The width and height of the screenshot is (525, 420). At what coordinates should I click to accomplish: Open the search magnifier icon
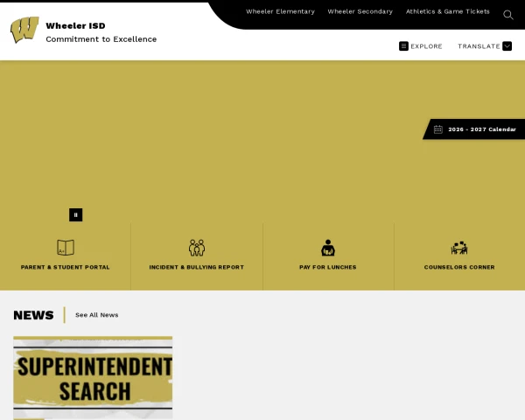coord(507,15)
